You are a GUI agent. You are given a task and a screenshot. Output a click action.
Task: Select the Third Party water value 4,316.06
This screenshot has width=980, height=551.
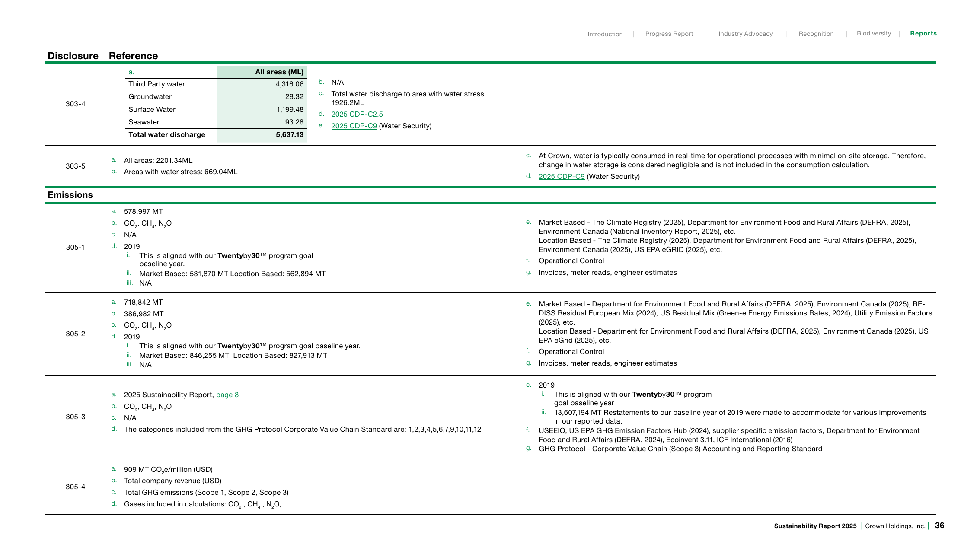click(x=290, y=84)
